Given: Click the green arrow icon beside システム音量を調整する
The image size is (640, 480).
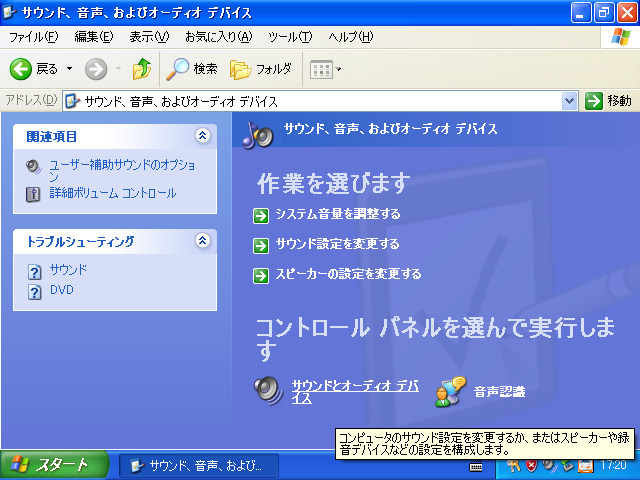Looking at the screenshot, I should pyautogui.click(x=261, y=216).
